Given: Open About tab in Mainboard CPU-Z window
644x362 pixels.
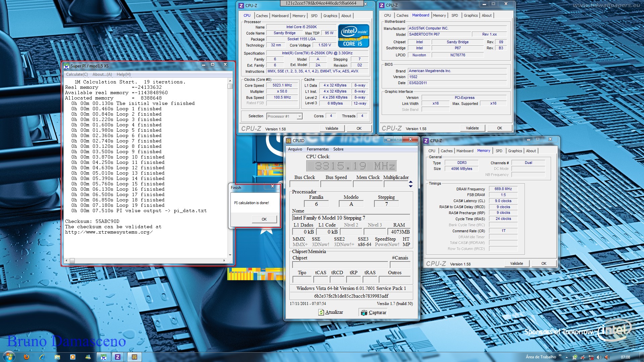Looking at the screenshot, I should 487,15.
